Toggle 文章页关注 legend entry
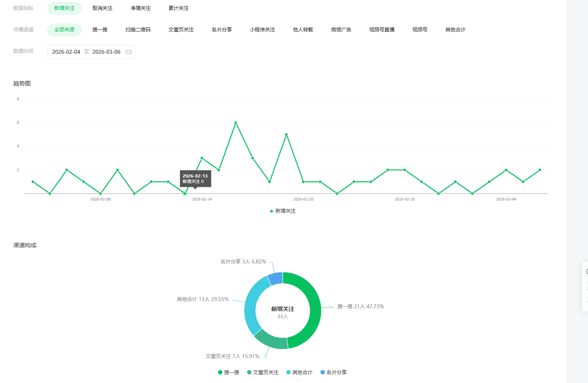Screen dimensions: 588x383 (x=263, y=372)
